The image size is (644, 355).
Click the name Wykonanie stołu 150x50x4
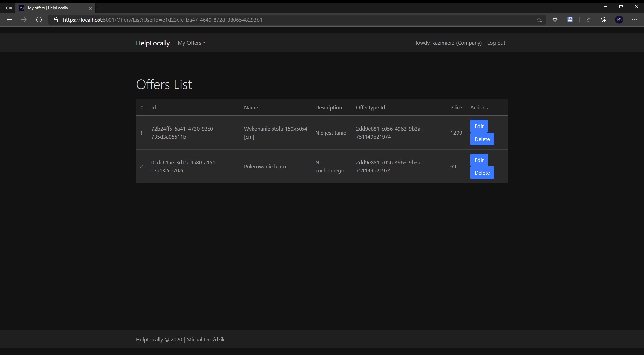pyautogui.click(x=275, y=133)
